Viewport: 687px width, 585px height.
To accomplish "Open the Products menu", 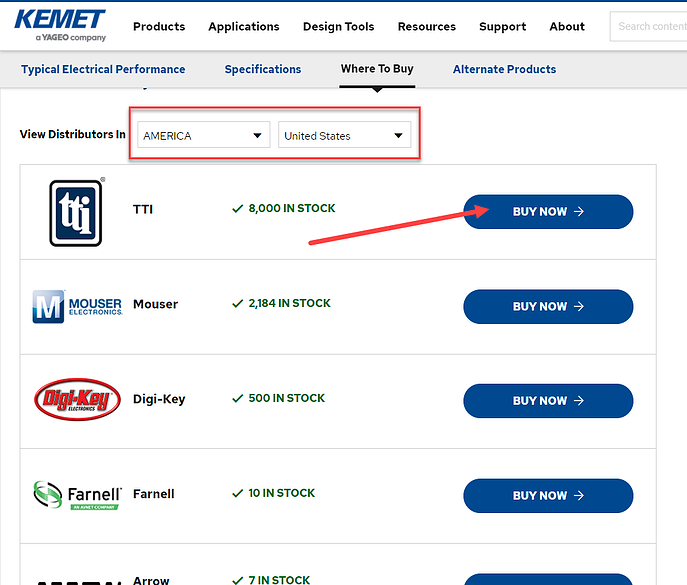I will pyautogui.click(x=159, y=27).
